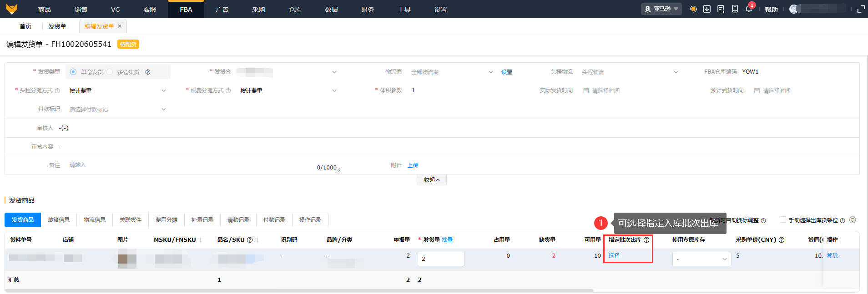Click the customer service headset icon

pyautogui.click(x=693, y=9)
